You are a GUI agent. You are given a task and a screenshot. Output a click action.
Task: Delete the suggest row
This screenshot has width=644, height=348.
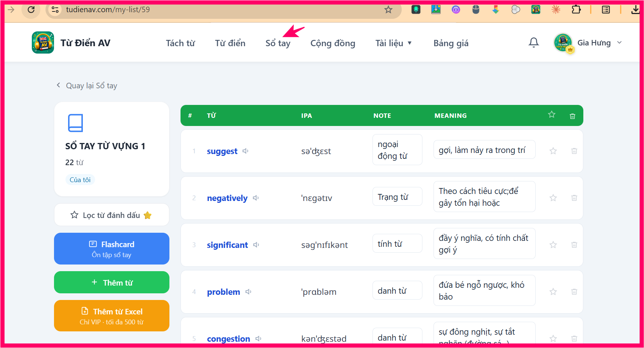coord(574,151)
